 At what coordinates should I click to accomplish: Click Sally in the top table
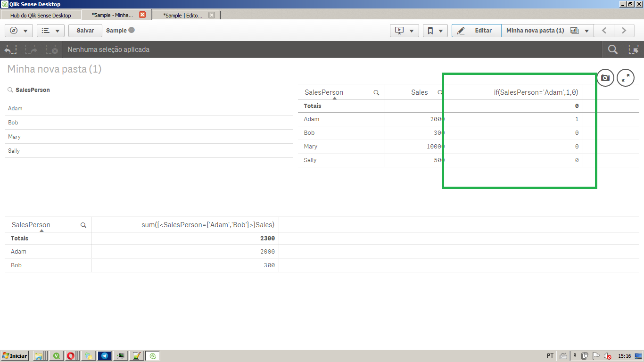[x=310, y=160]
